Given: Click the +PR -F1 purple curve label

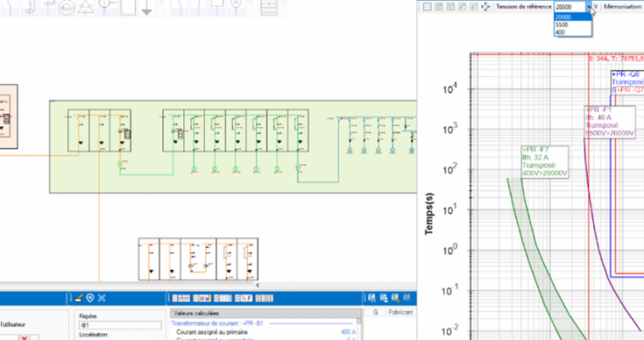Looking at the screenshot, I should [610, 121].
